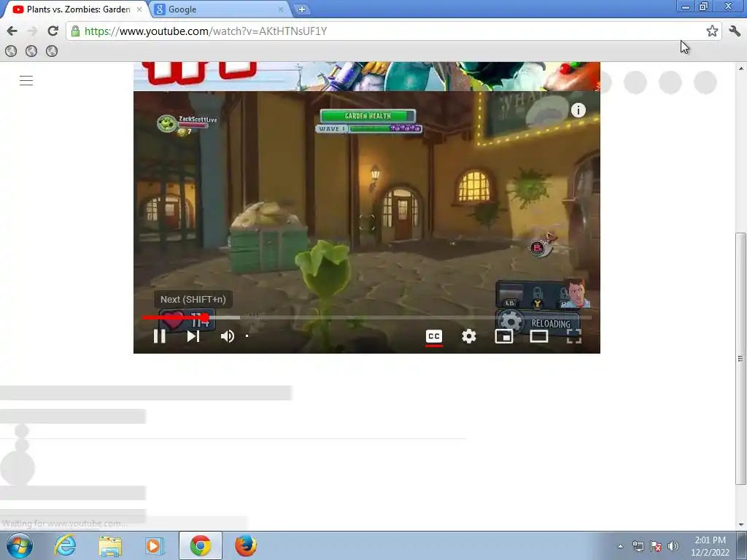The image size is (747, 560).
Task: Reload the current page
Action: click(x=53, y=31)
